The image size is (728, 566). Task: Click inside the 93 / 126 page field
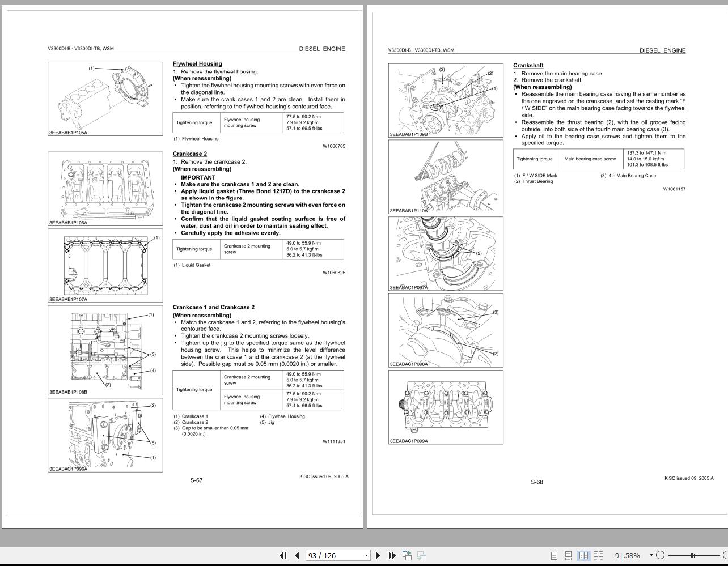[x=329, y=556]
